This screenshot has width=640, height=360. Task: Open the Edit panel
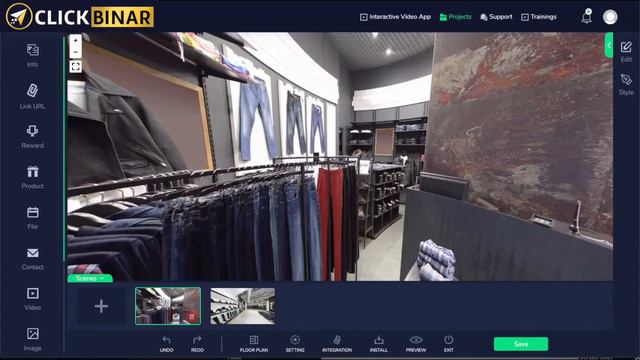(x=626, y=51)
